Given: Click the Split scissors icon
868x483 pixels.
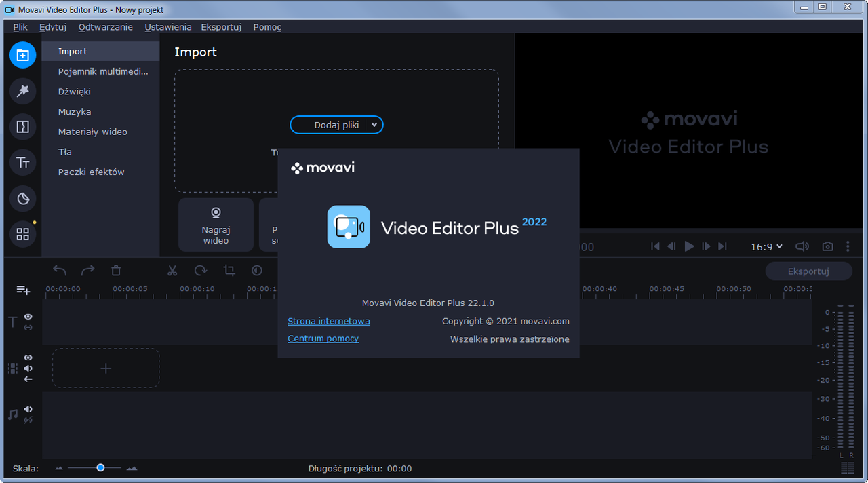Looking at the screenshot, I should pos(172,271).
